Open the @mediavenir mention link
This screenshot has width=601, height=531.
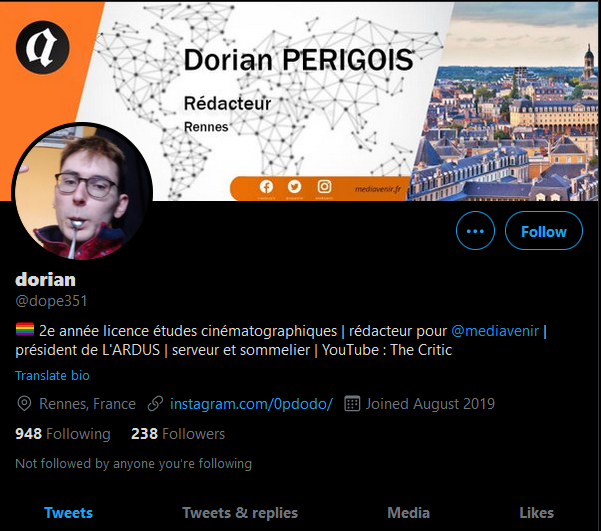(495, 330)
